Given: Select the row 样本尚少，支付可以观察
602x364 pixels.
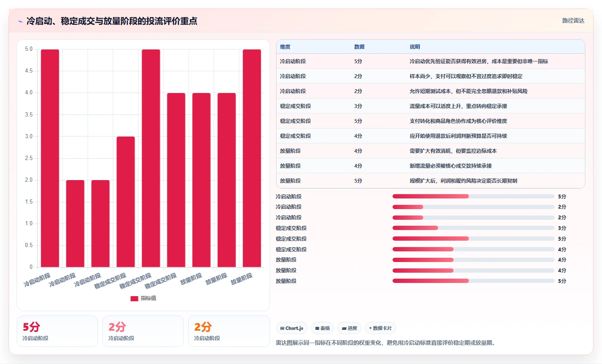Looking at the screenshot, I should (430, 76).
